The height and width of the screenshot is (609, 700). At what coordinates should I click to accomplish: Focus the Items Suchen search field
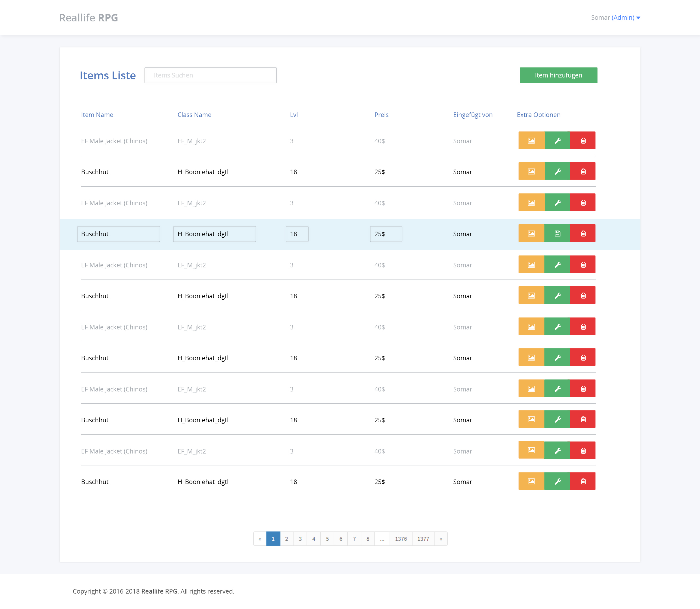coord(211,75)
